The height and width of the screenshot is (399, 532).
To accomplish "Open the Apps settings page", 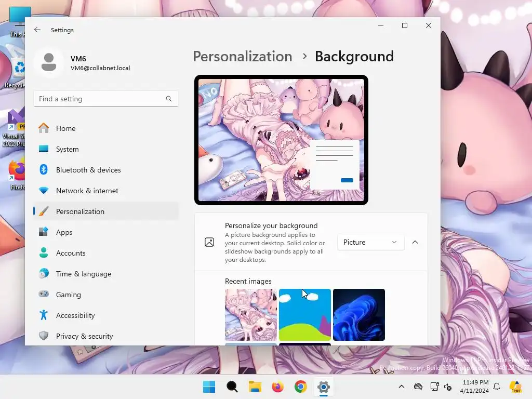I will point(106,232).
